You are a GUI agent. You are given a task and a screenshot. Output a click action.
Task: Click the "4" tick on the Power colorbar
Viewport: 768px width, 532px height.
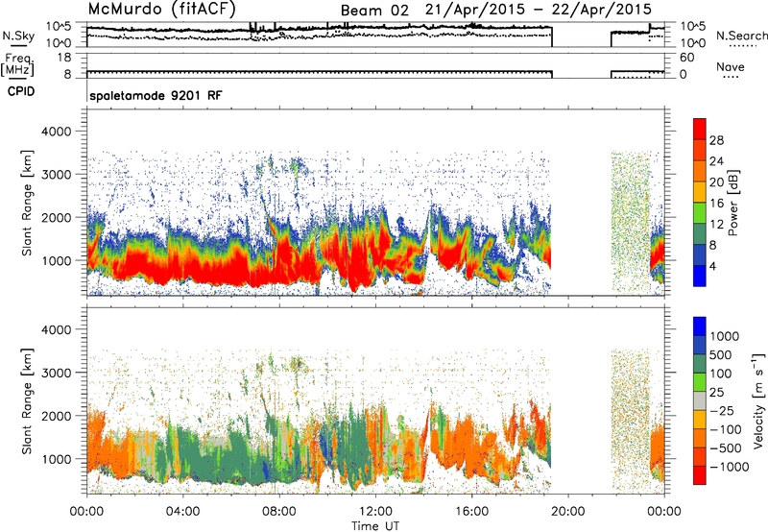tap(713, 266)
